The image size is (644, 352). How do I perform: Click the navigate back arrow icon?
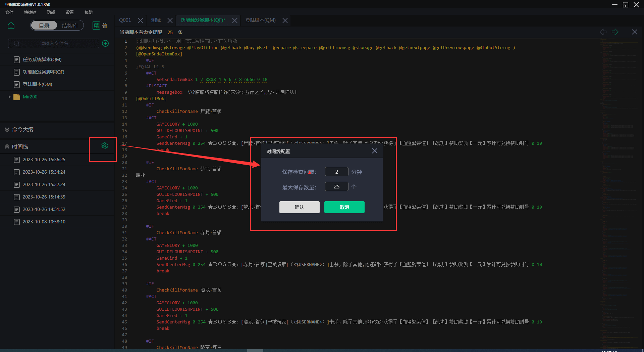[603, 32]
